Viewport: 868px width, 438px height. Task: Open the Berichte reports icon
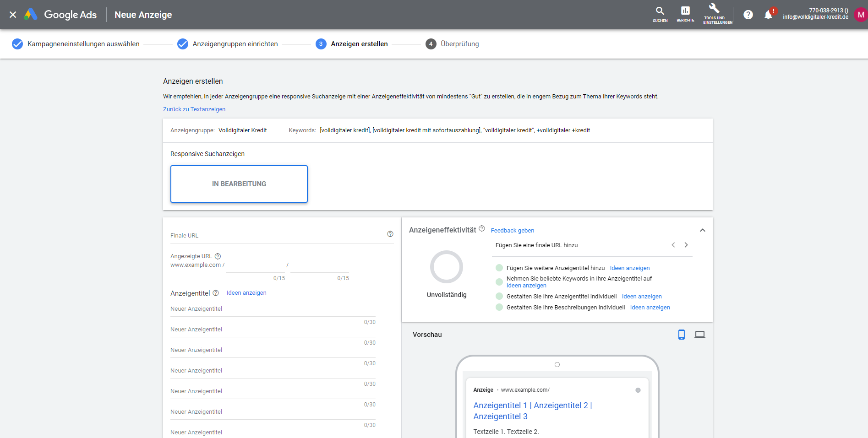pos(685,14)
